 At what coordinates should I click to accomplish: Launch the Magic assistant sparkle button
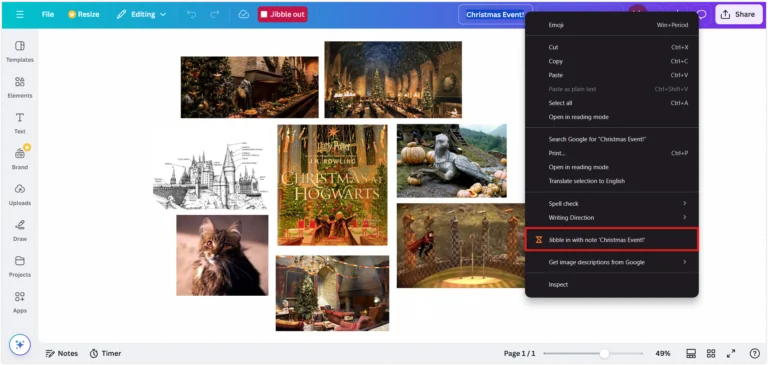[20, 345]
